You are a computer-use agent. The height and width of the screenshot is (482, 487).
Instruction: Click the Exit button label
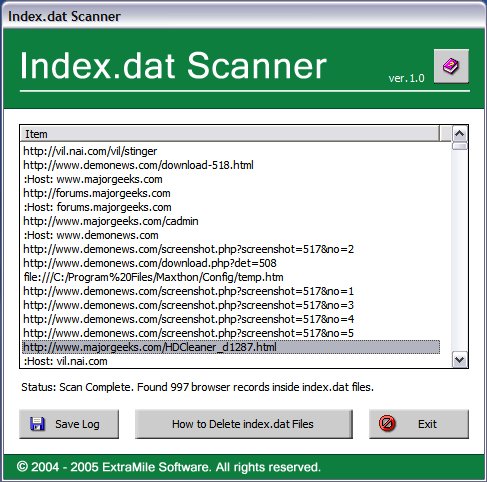(x=427, y=424)
